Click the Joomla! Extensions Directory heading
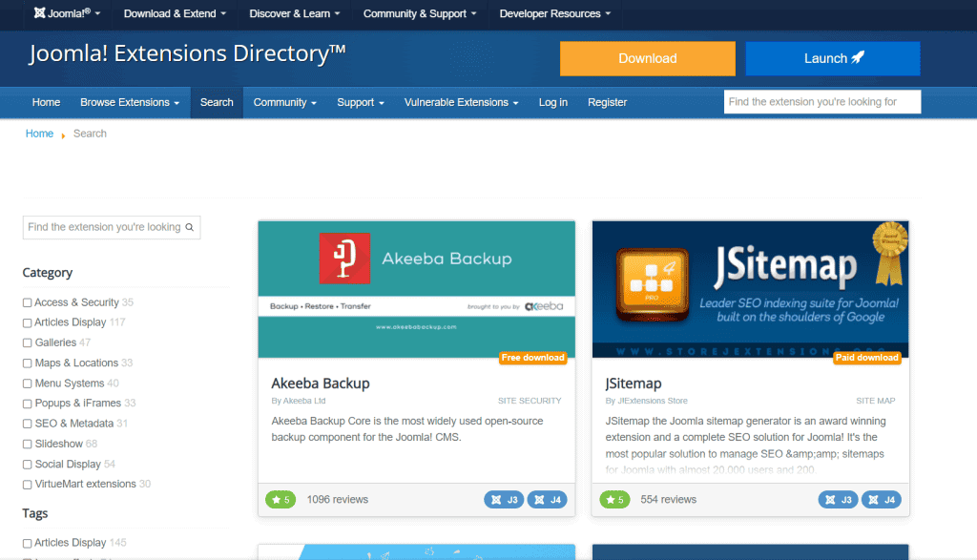977x560 pixels. (187, 53)
